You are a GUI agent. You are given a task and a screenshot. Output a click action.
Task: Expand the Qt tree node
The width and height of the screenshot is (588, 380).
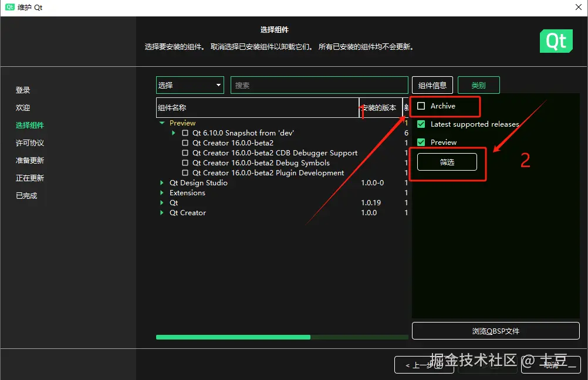click(161, 203)
